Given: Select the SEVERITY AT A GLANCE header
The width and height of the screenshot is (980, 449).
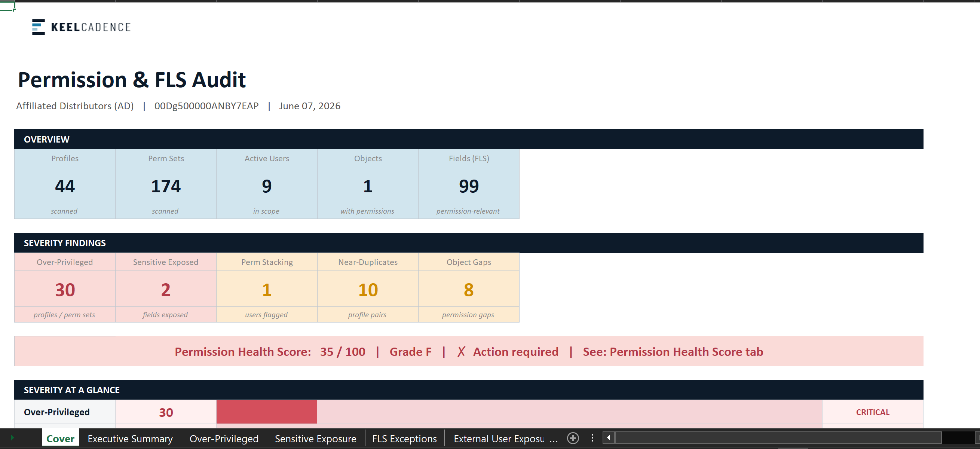Looking at the screenshot, I should coord(469,390).
